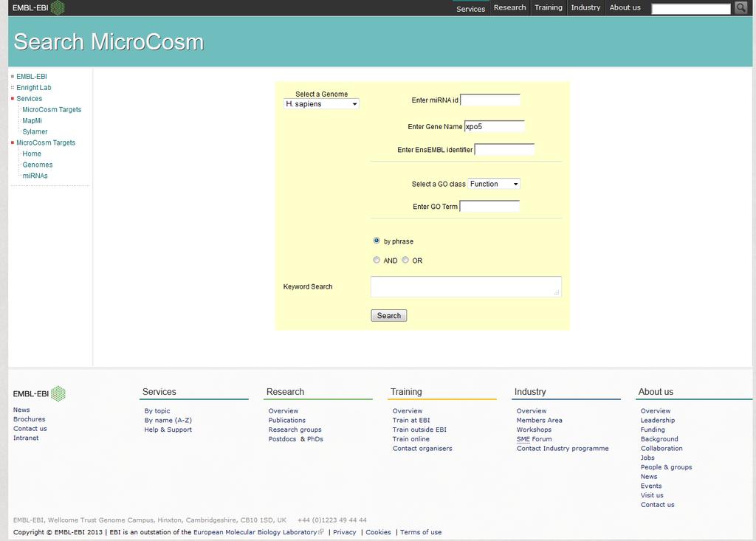The image size is (756, 541).
Task: Click the GO Term input field
Action: pos(490,207)
